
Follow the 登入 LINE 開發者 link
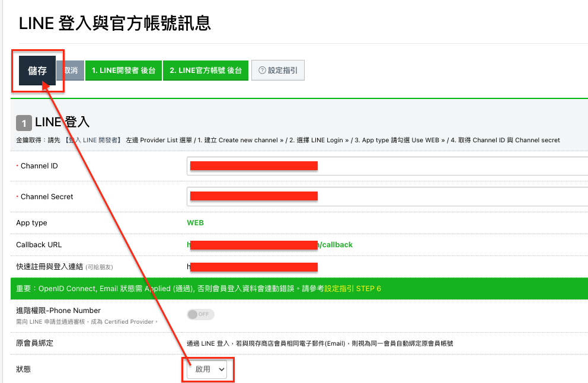93,140
